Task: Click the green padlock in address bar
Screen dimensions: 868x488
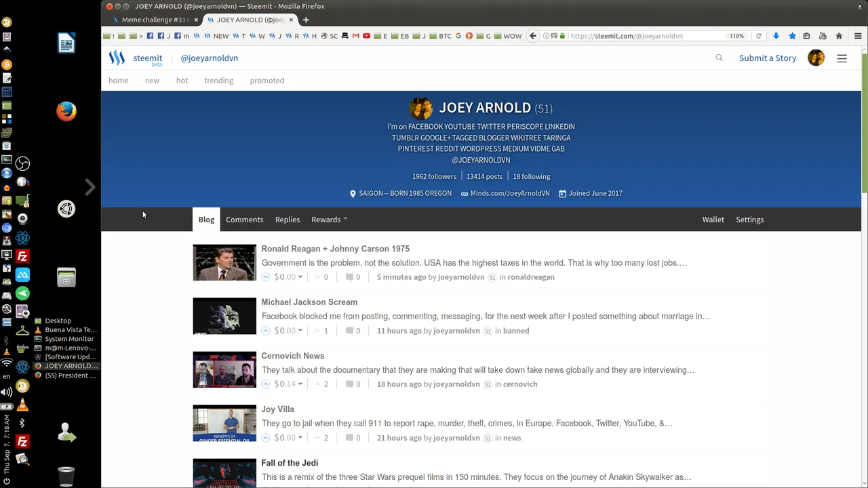Action: 562,36
